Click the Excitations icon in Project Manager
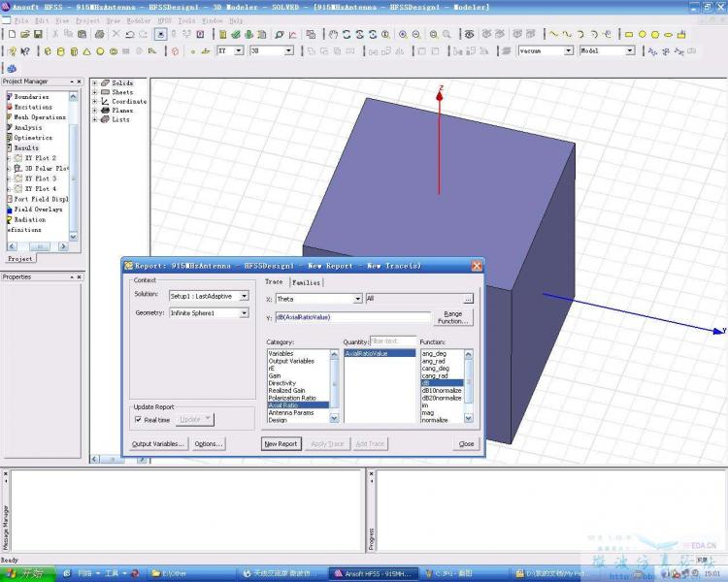728x582 pixels. (x=10, y=107)
